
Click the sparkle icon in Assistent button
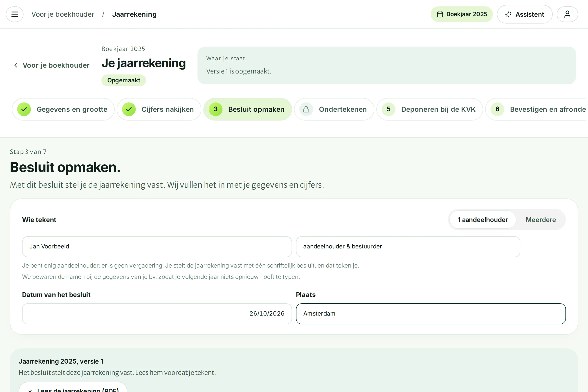coord(508,14)
